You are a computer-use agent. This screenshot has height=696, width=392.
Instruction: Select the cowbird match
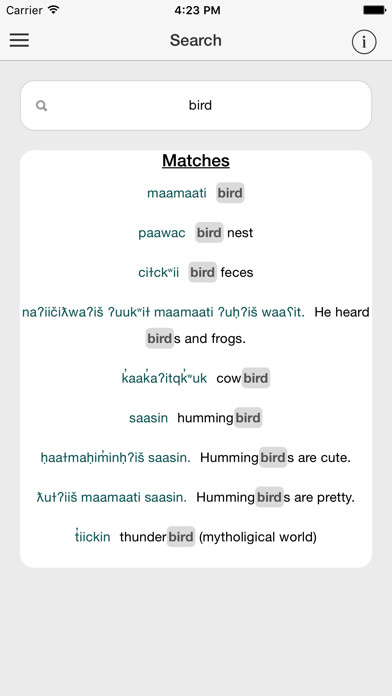(196, 378)
